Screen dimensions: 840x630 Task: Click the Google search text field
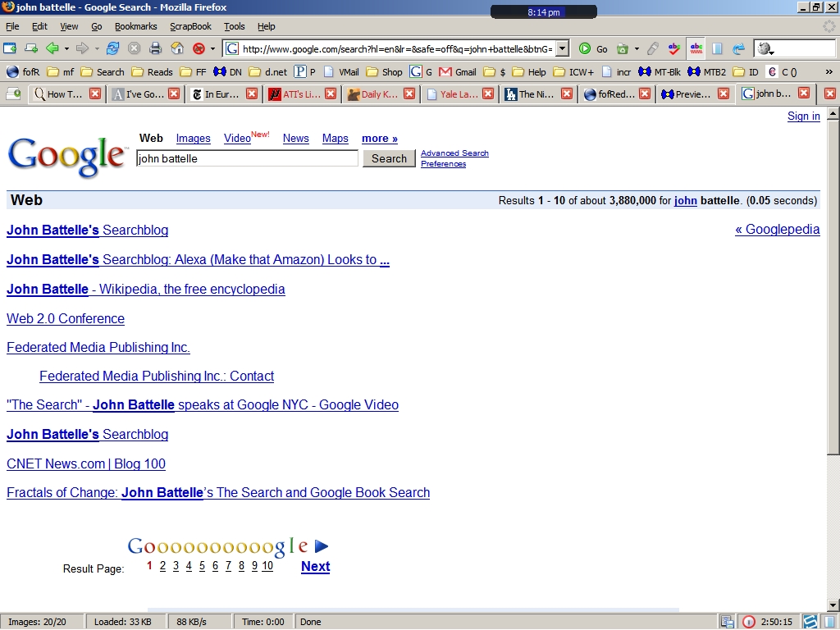[247, 158]
